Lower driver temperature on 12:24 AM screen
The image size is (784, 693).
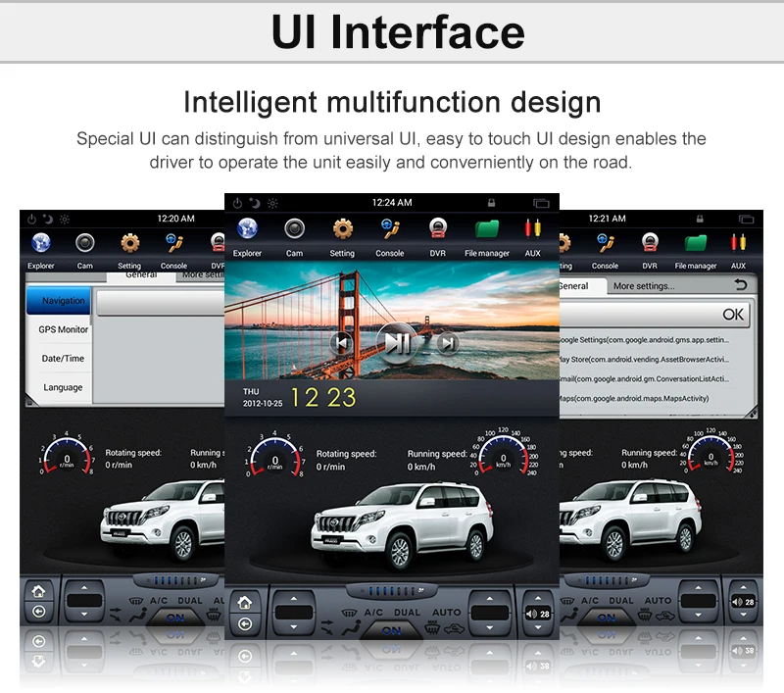(294, 626)
